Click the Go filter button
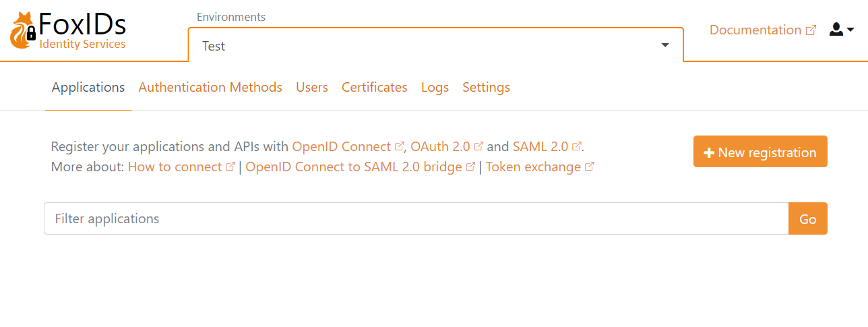Viewport: 868px width, 327px height. 807,218
